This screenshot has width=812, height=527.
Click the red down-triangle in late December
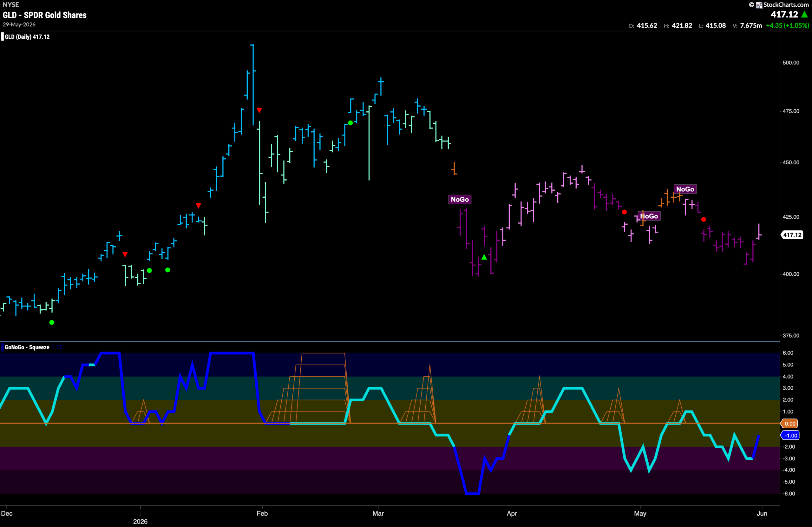125,254
